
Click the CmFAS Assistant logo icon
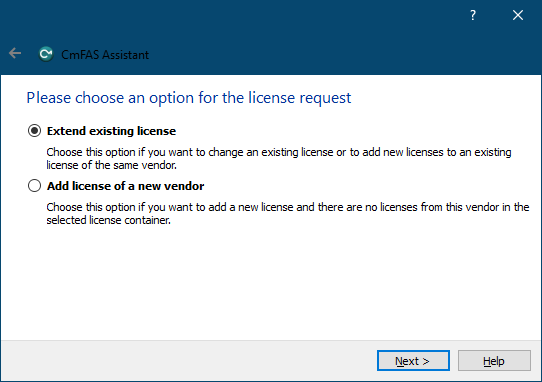point(46,54)
